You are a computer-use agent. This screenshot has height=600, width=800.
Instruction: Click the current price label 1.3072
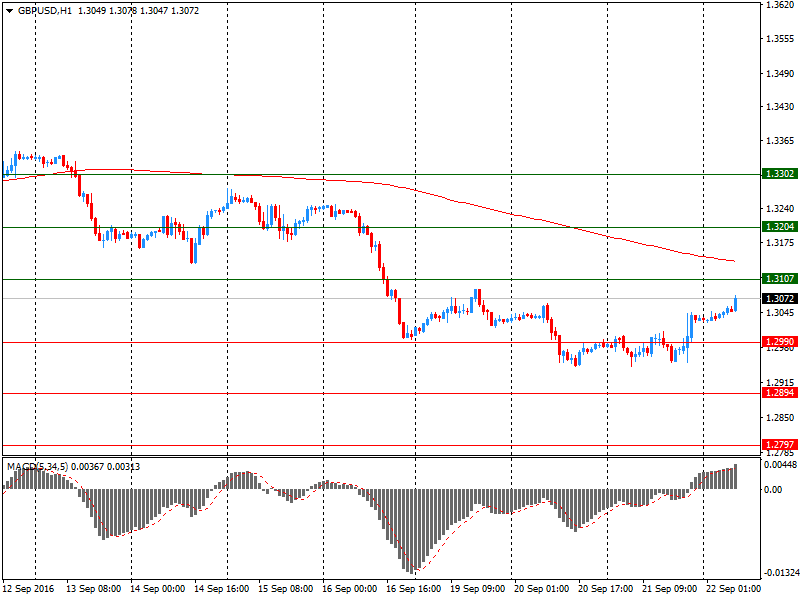(780, 298)
